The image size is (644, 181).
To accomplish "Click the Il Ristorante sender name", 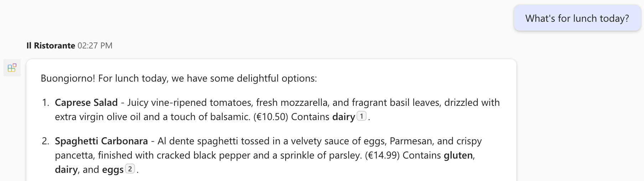I will click(x=51, y=46).
